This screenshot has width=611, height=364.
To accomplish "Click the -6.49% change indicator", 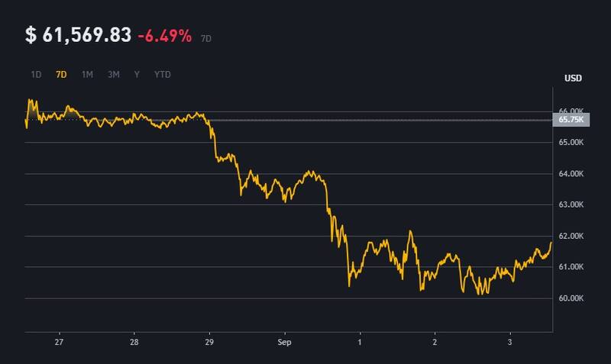I will click(x=165, y=36).
